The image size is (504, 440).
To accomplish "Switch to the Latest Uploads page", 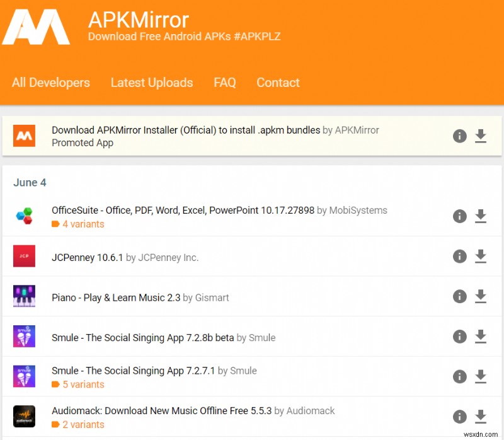I will coord(152,83).
